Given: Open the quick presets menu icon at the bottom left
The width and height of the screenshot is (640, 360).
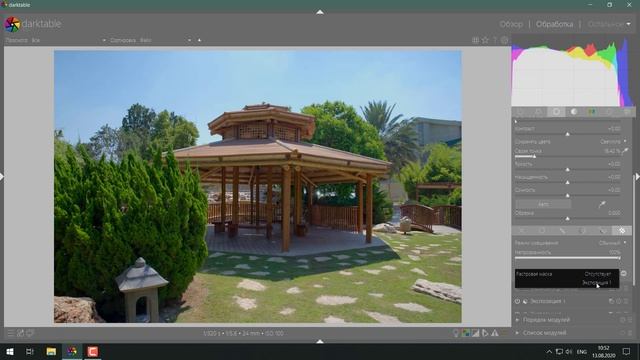Looking at the screenshot, I should 11,333.
